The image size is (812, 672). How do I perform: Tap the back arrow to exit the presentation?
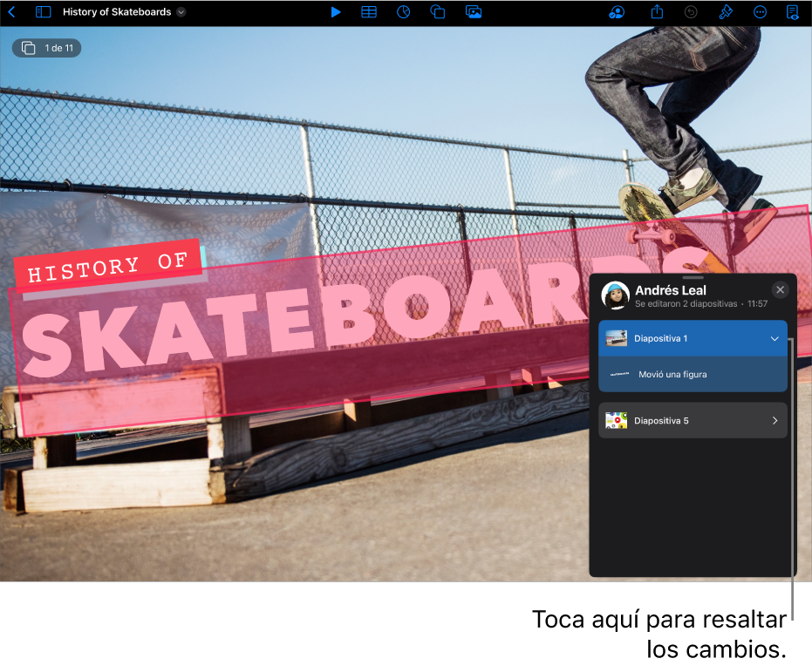point(12,12)
